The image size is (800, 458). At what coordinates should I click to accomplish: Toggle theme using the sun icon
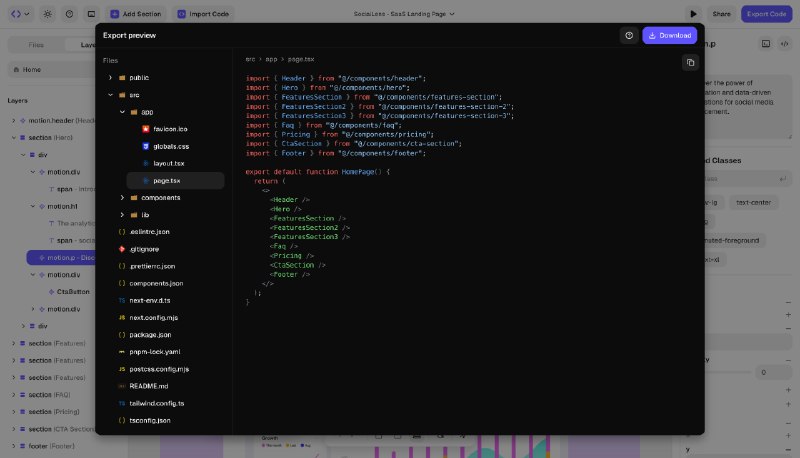pos(47,14)
